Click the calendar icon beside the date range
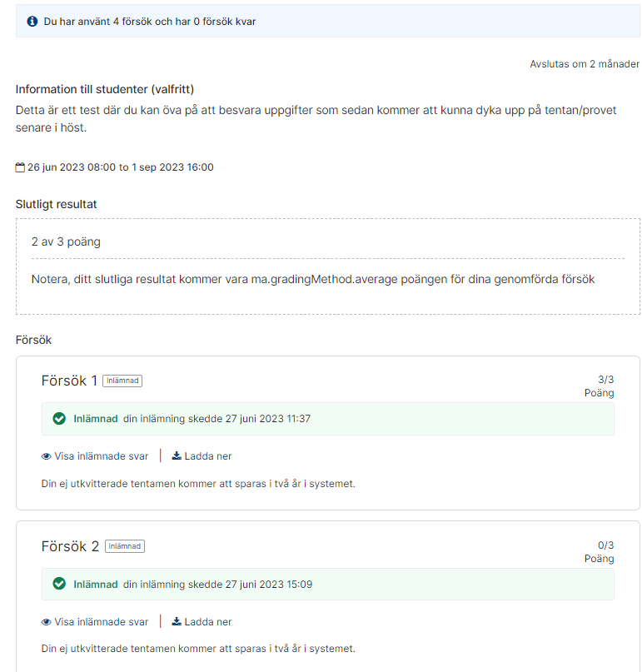 [20, 167]
